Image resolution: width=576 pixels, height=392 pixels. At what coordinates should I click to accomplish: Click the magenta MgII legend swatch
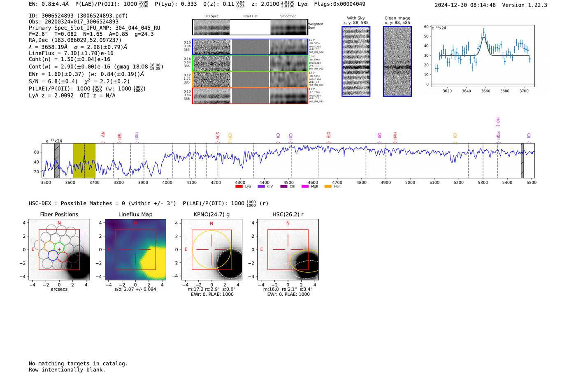(x=305, y=186)
